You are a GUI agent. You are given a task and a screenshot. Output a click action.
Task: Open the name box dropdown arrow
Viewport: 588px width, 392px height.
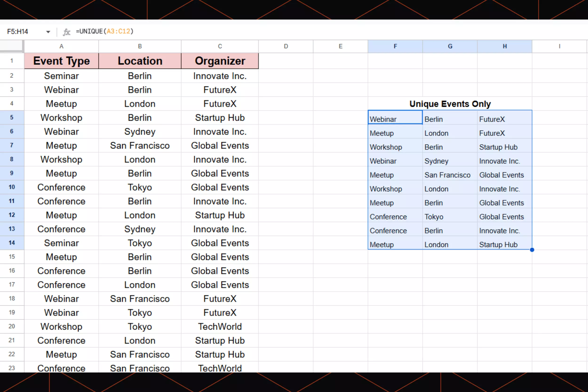(x=48, y=32)
